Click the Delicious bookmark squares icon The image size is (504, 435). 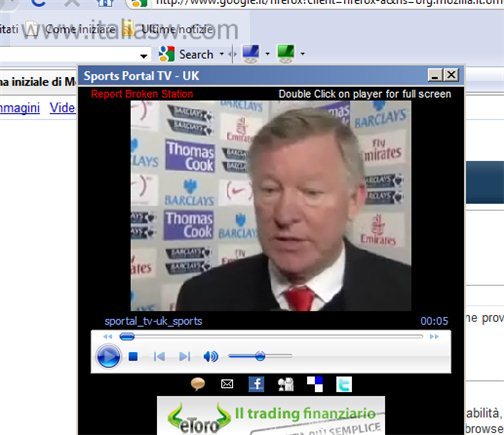(x=315, y=384)
